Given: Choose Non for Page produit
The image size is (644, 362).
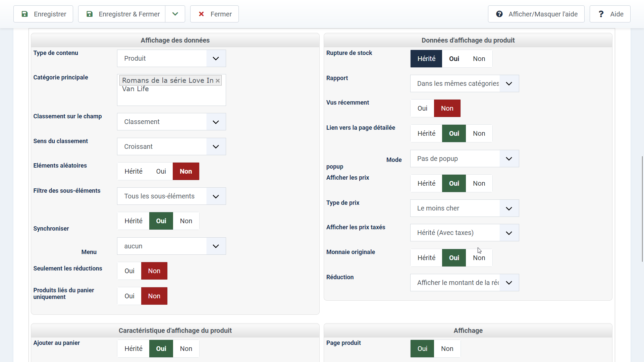Looking at the screenshot, I should pyautogui.click(x=447, y=349).
